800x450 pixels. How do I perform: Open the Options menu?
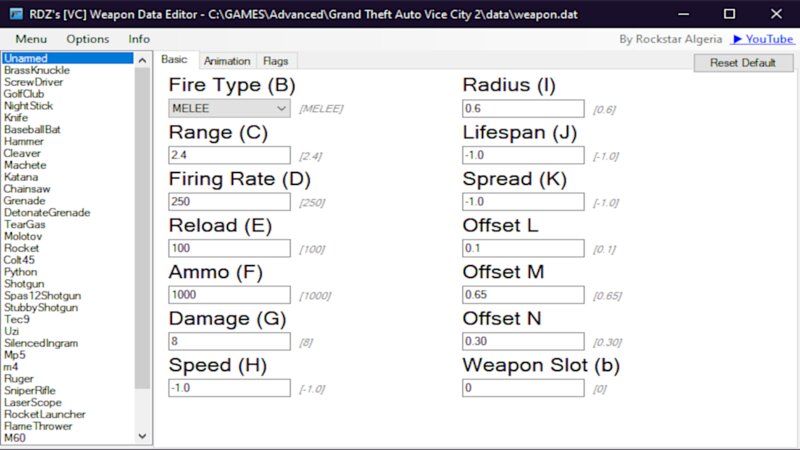pyautogui.click(x=88, y=39)
